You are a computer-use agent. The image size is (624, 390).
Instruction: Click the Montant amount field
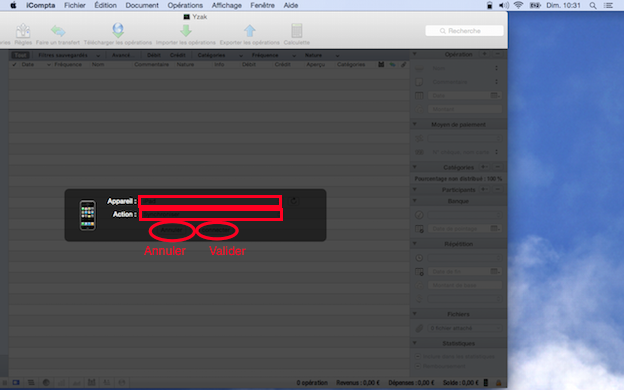point(465,109)
